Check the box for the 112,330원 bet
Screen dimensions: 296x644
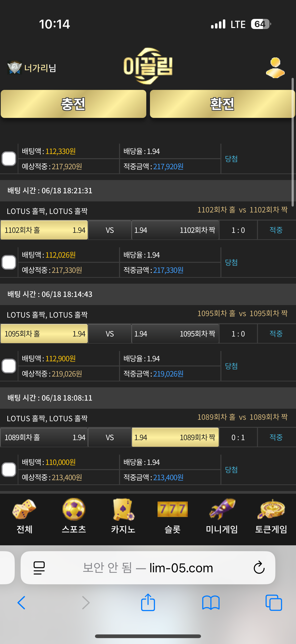click(x=9, y=159)
